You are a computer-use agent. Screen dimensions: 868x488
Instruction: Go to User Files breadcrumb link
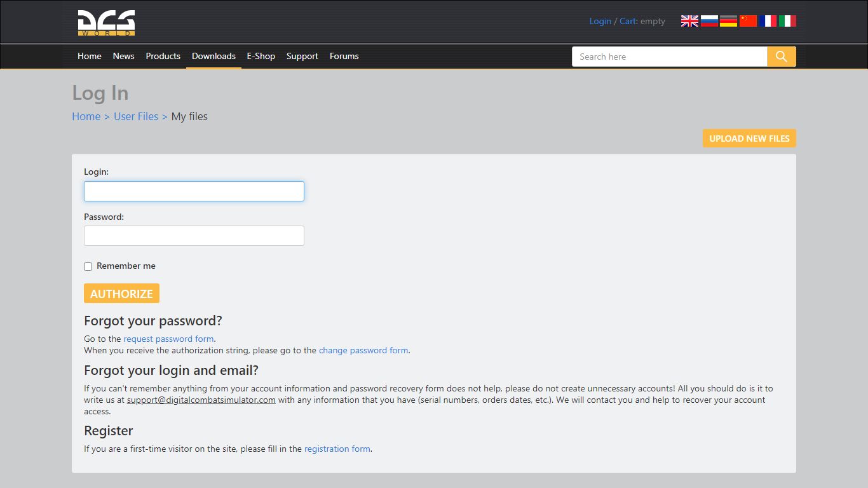point(136,116)
